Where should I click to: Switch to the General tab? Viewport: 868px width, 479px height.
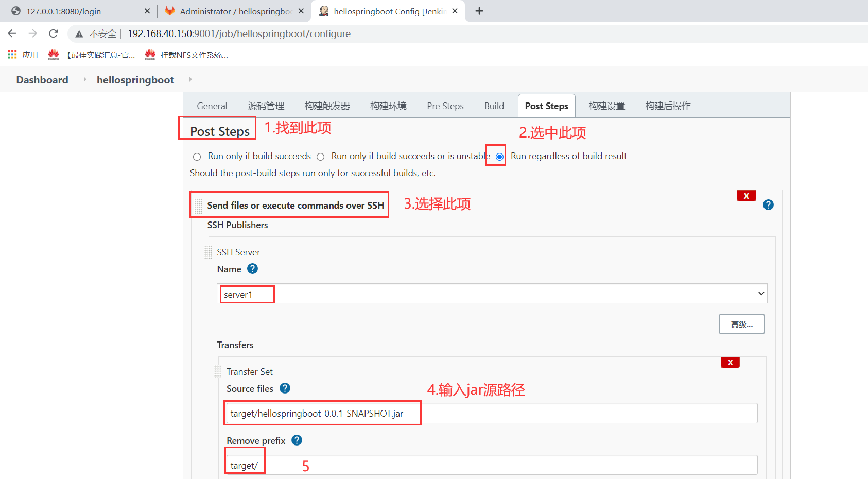(x=212, y=106)
